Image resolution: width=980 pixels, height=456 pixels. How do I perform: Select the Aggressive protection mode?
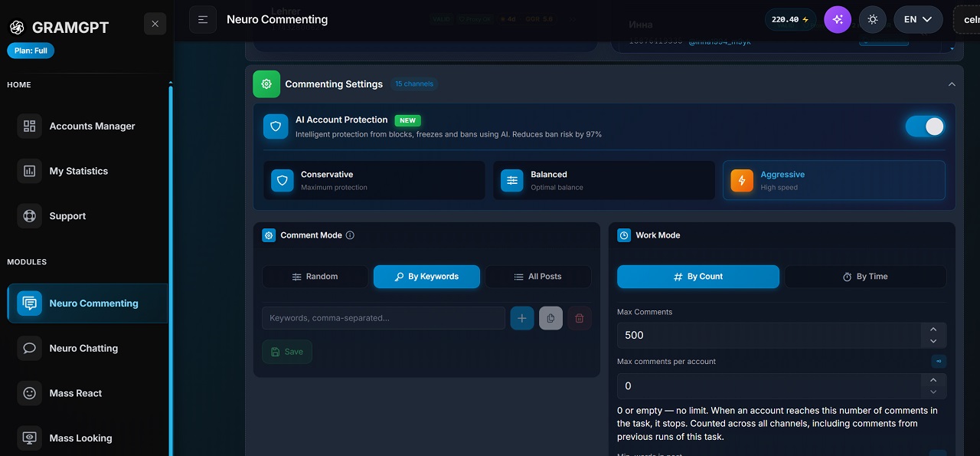tap(834, 180)
